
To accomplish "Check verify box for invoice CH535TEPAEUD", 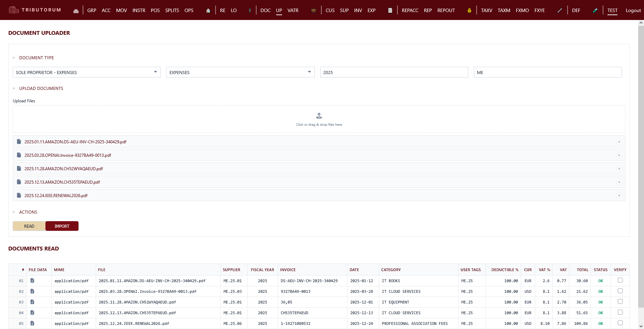I will pos(620,312).
